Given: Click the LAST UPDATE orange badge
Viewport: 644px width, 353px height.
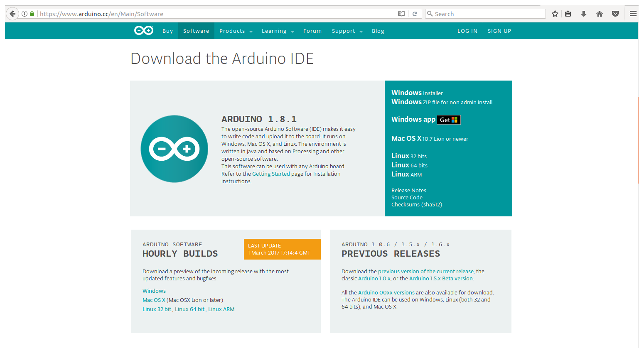Looking at the screenshot, I should click(x=282, y=249).
